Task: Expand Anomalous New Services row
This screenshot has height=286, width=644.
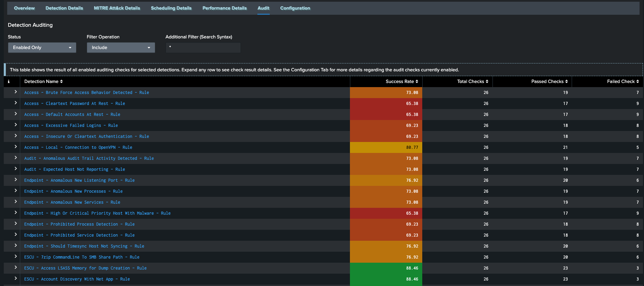Action: pyautogui.click(x=15, y=202)
